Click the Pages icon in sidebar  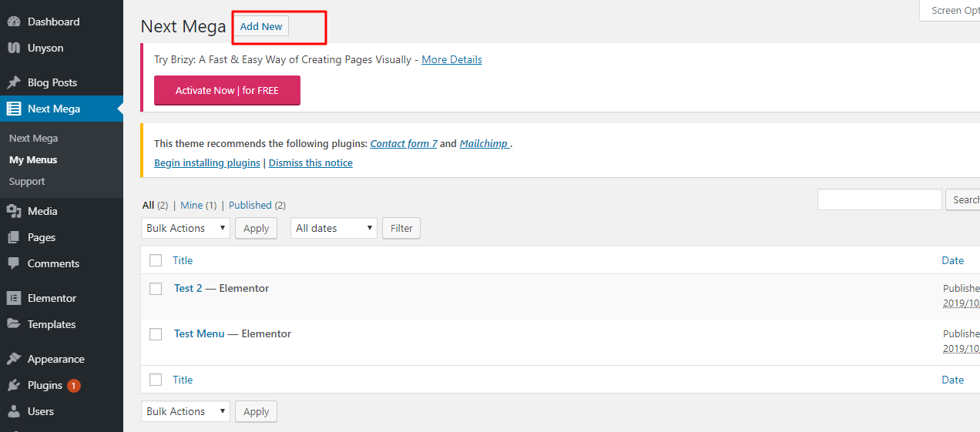14,237
